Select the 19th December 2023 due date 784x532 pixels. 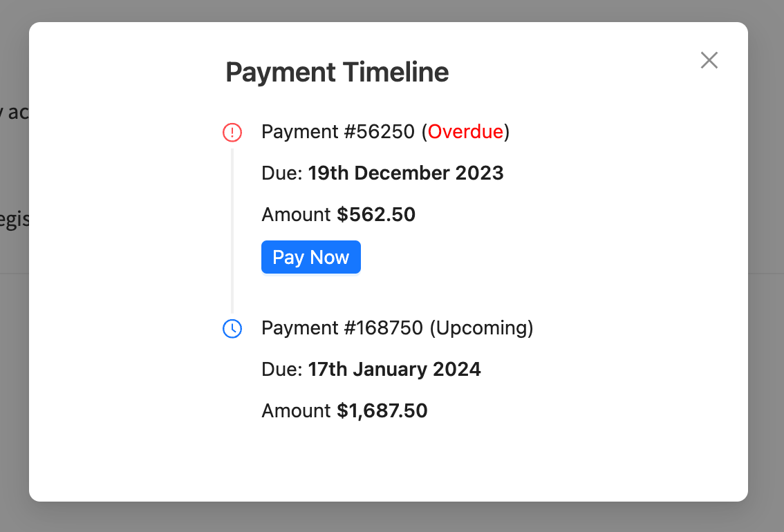click(406, 173)
